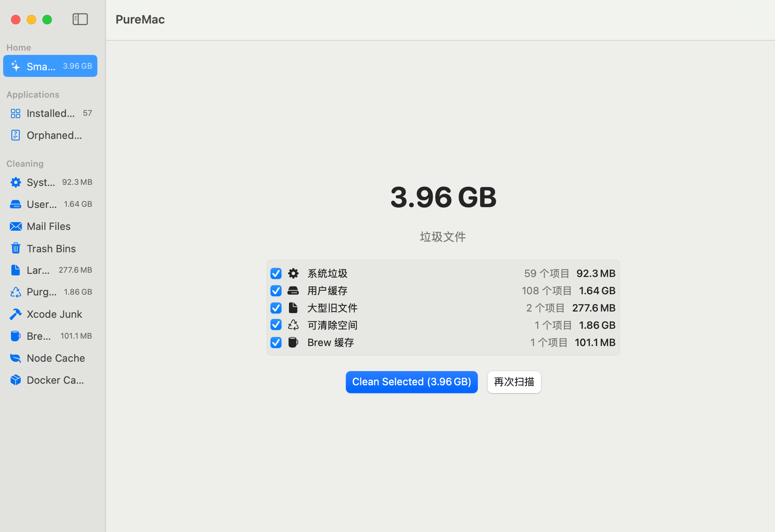Screen dimensions: 775x532
Task: Toggle the 可清除空间 checkbox
Action: click(276, 325)
